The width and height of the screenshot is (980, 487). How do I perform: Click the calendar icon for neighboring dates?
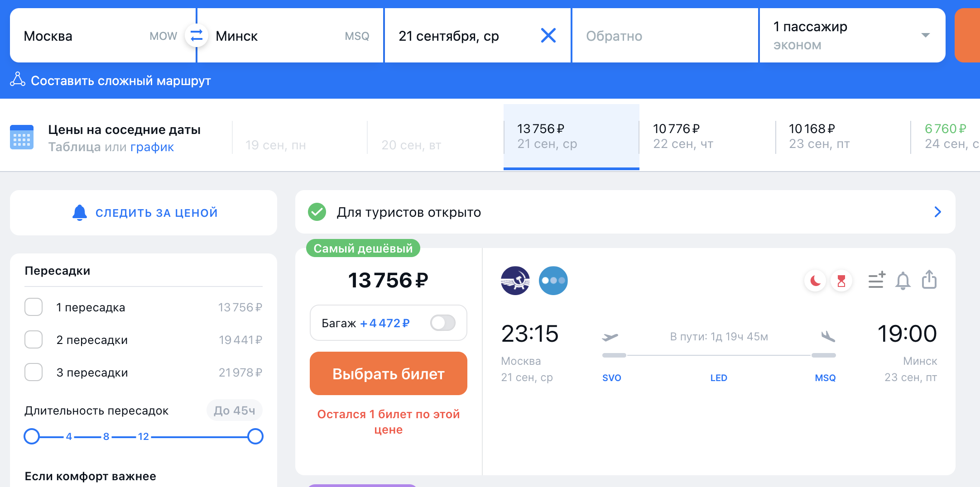click(22, 137)
